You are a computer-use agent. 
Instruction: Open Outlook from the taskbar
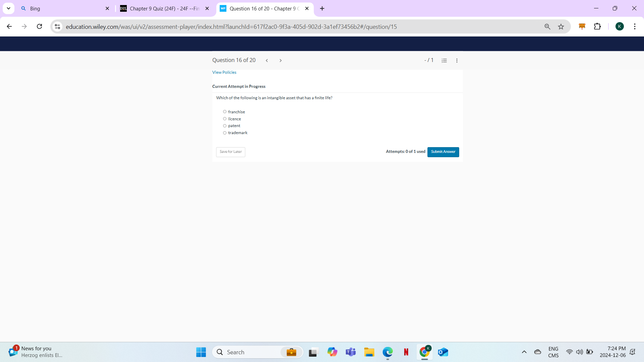tap(443, 352)
